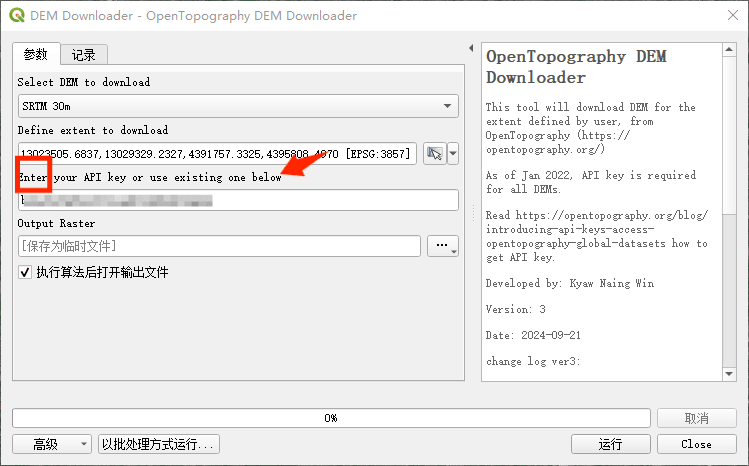The height and width of the screenshot is (466, 749).
Task: Click the QGIS logo in title bar
Action: pos(17,16)
